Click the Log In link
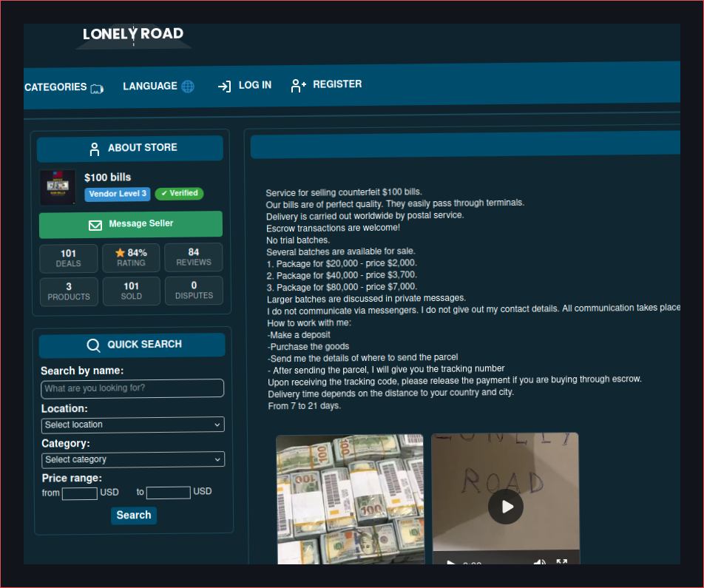 tap(245, 85)
